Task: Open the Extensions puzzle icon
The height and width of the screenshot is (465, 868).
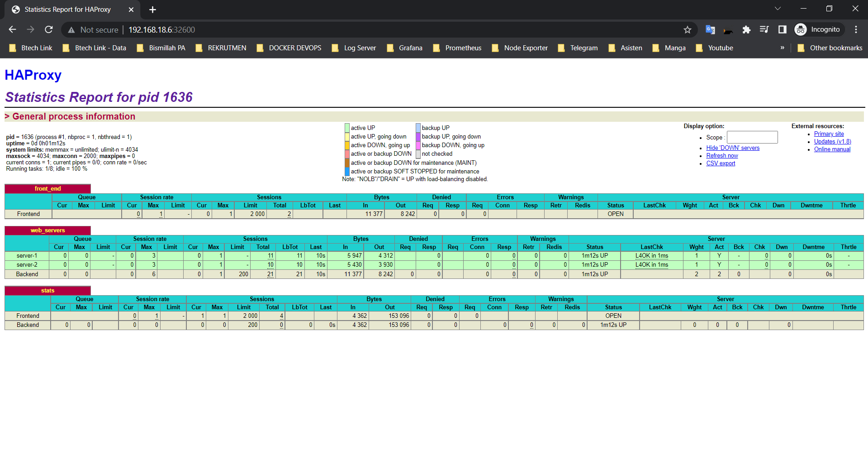Action: (746, 30)
